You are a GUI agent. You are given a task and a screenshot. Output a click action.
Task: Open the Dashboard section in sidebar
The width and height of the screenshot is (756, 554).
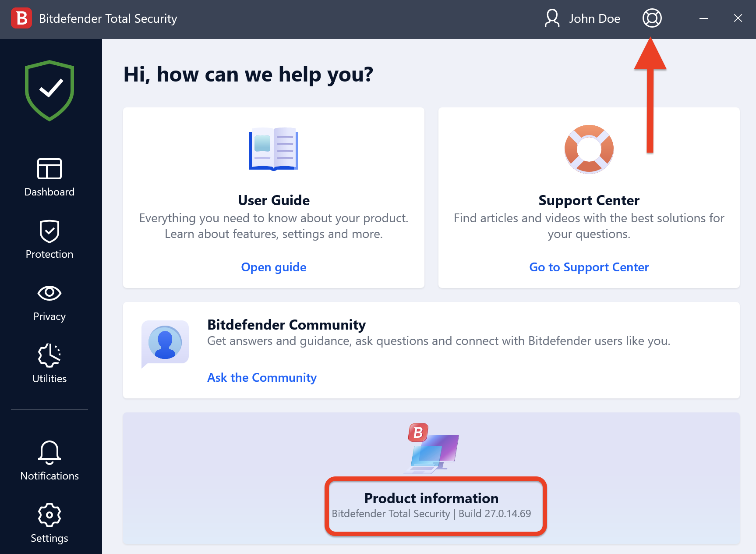click(x=49, y=178)
